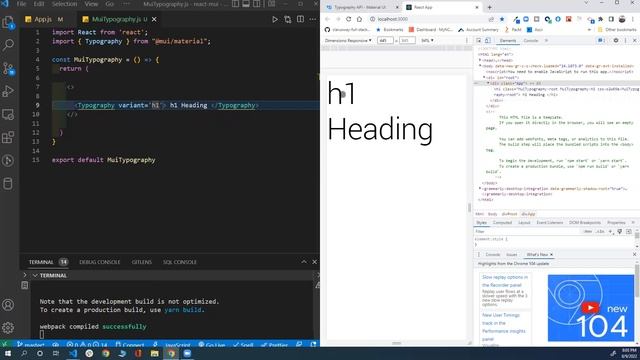Maximize the terminal panel with chevron
The width and height of the screenshot is (640, 360).
pos(304,262)
